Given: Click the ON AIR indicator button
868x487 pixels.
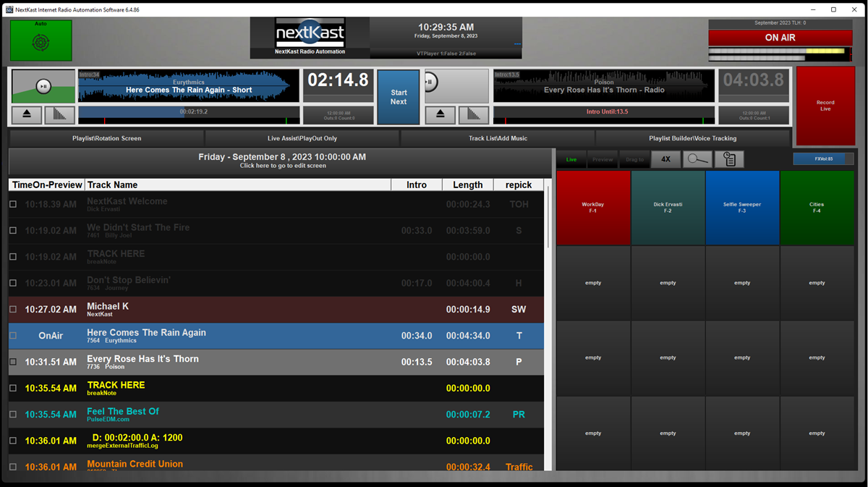Looking at the screenshot, I should coord(780,38).
